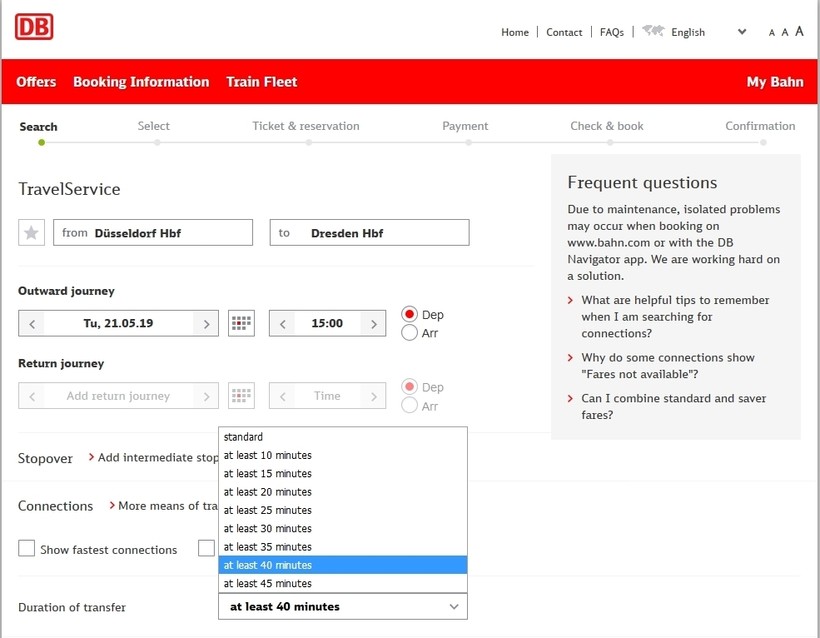Viewport: 820px width, 638px height.
Task: Open Can I combine standard and saver fares
Action: click(x=673, y=406)
